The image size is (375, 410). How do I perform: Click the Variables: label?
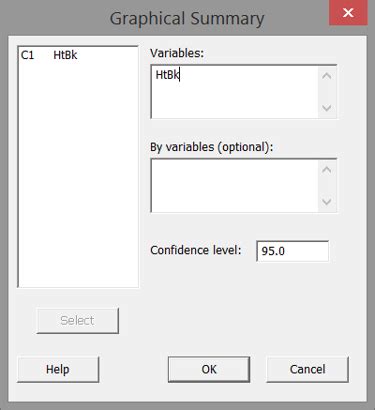[177, 53]
